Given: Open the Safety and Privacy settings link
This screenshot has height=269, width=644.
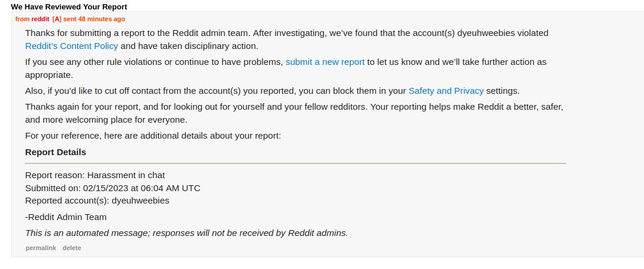Looking at the screenshot, I should pos(446,91).
